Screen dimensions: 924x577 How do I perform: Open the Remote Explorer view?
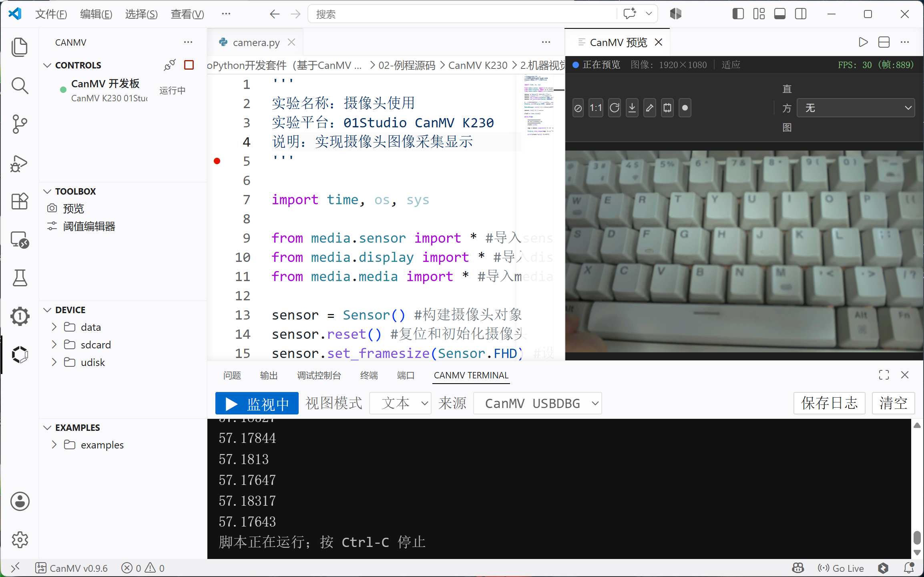(20, 240)
